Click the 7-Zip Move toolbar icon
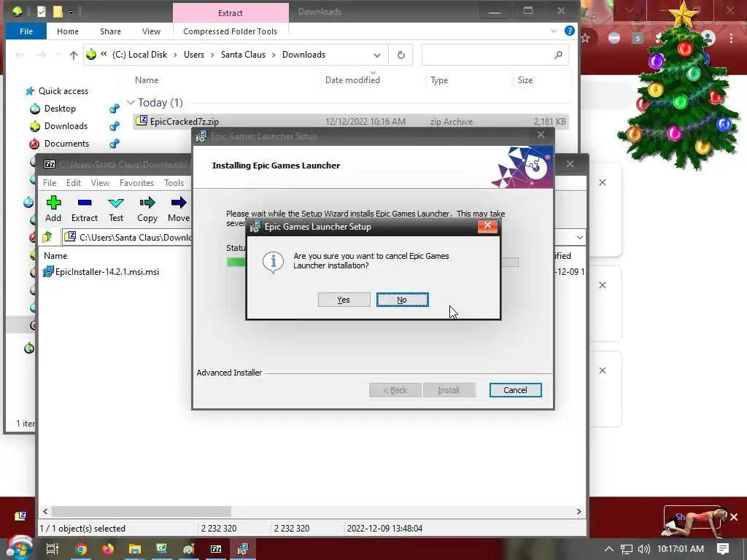Viewport: 747px width, 560px height. point(179,209)
